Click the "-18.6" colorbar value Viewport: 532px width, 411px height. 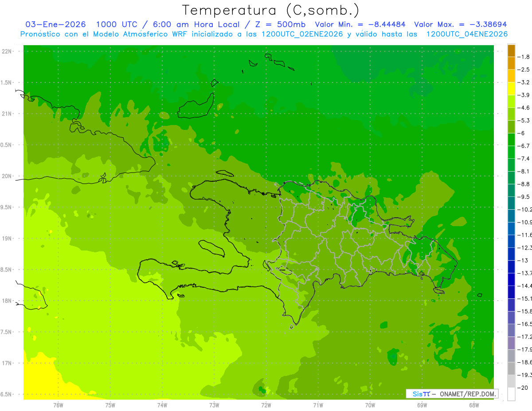524,363
